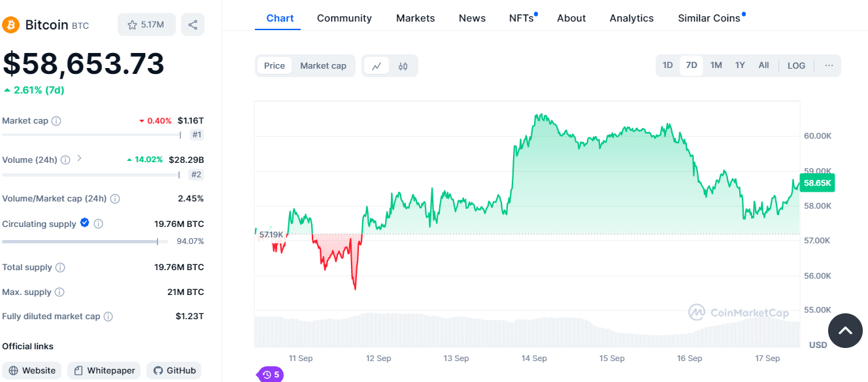Viewport: 868px width, 382px height.
Task: Click the $1.23T fully diluted value
Action: 190,317
